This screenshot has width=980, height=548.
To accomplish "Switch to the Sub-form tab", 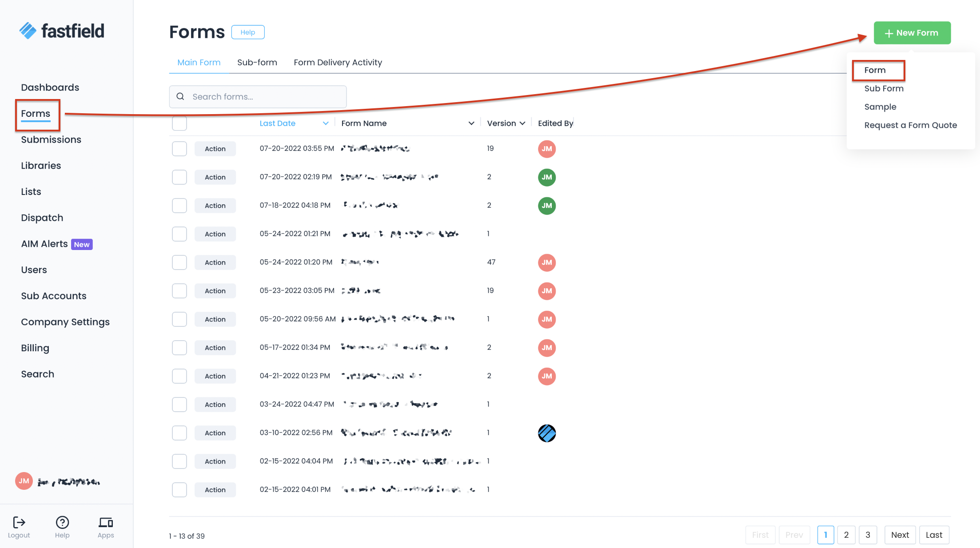I will tap(257, 63).
